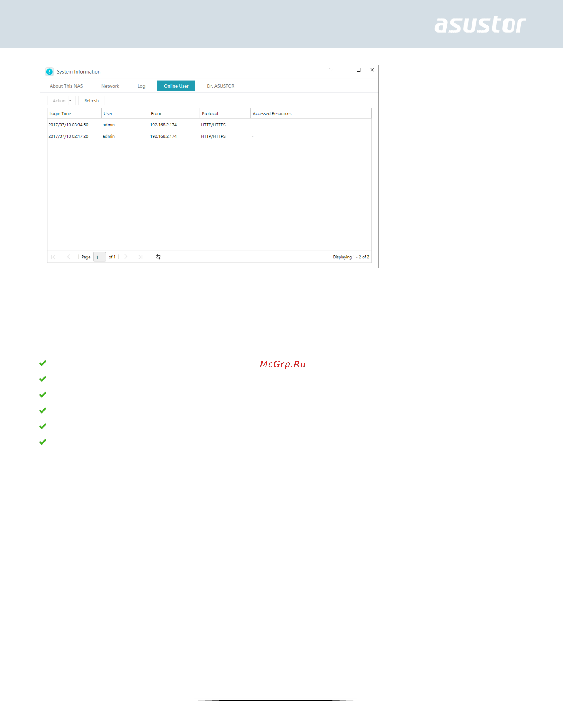Viewport: 563px width, 728px height.
Task: Close the System Information window
Action: click(x=372, y=70)
